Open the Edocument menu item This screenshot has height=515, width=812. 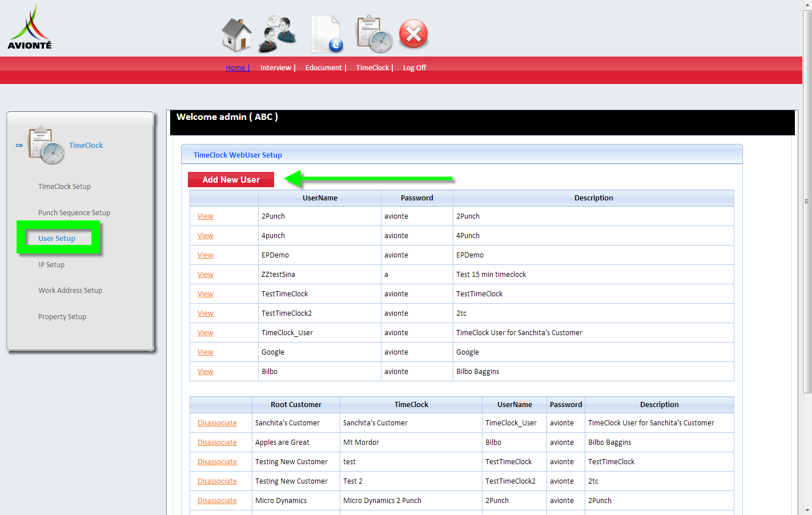pos(323,67)
